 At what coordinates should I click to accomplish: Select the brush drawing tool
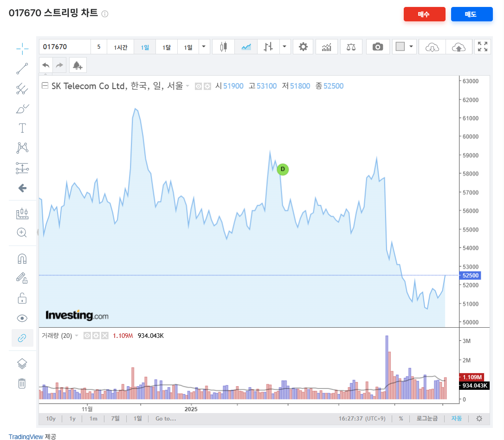click(x=22, y=108)
